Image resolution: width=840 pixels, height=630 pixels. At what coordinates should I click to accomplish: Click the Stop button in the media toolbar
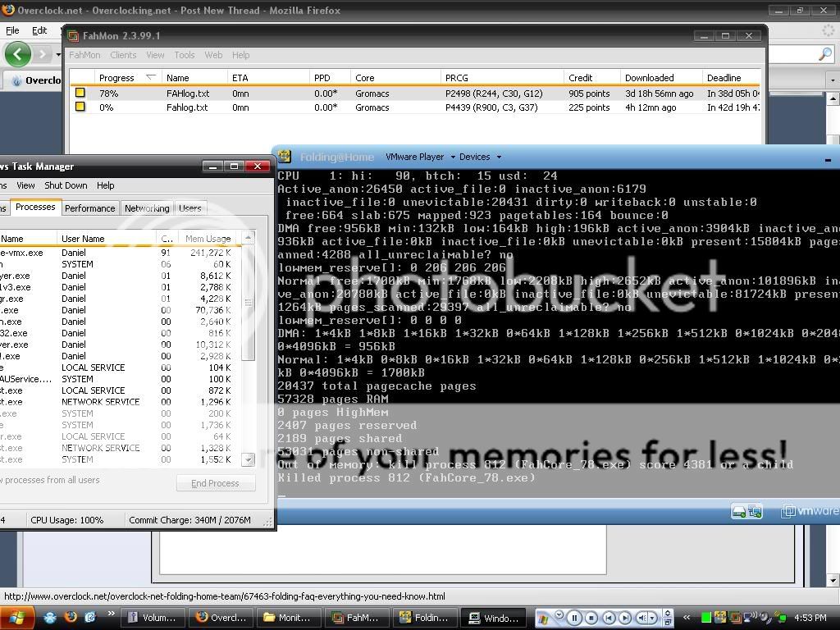(x=591, y=617)
